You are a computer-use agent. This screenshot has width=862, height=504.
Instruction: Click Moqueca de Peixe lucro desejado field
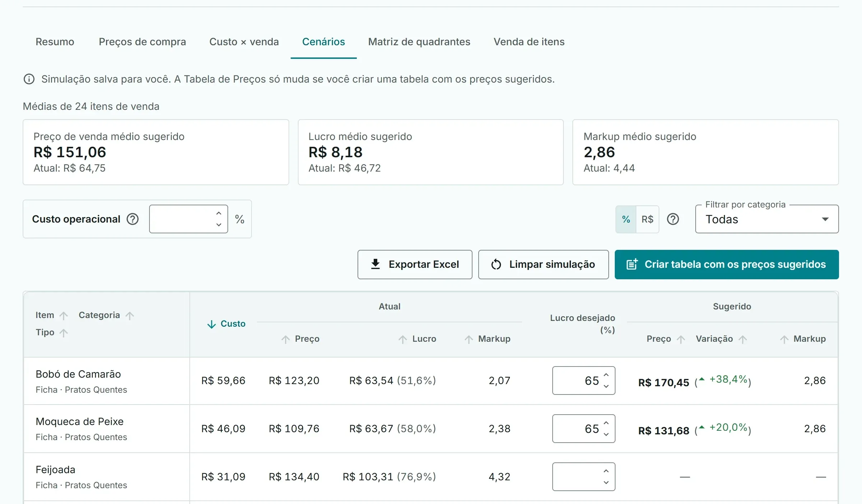[584, 429]
